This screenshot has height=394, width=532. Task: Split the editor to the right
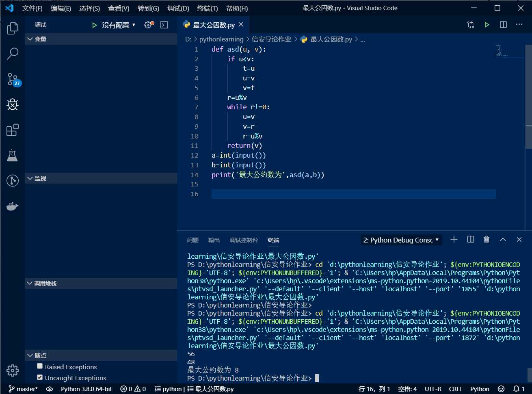tap(503, 25)
